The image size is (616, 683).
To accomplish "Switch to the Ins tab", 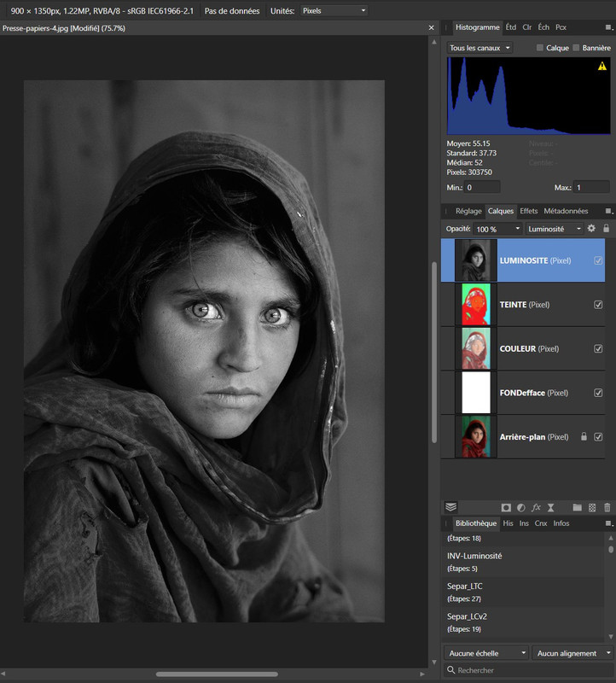I will pos(524,523).
